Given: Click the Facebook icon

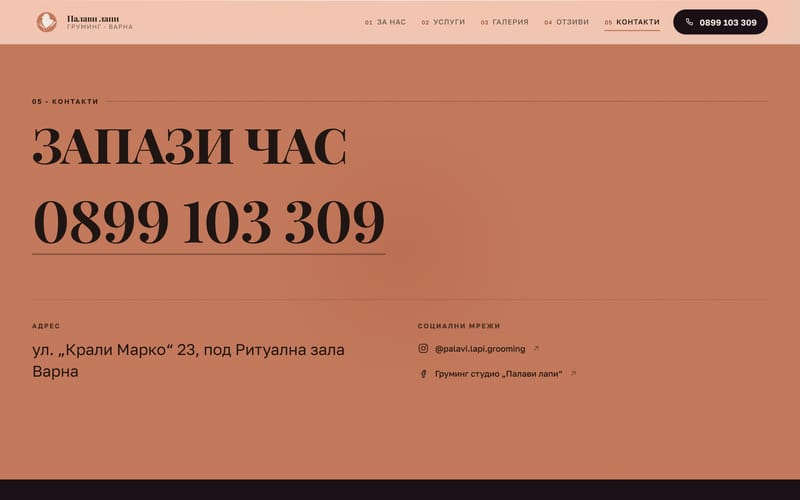Looking at the screenshot, I should (x=423, y=373).
